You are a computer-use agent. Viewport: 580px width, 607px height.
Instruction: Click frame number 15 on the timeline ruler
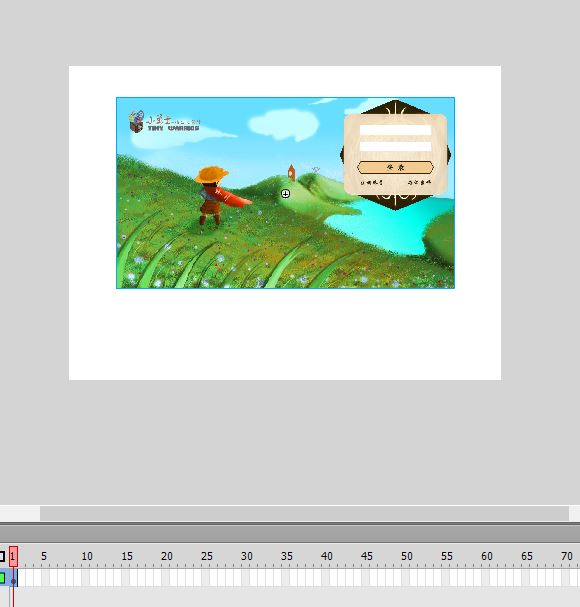click(x=127, y=556)
